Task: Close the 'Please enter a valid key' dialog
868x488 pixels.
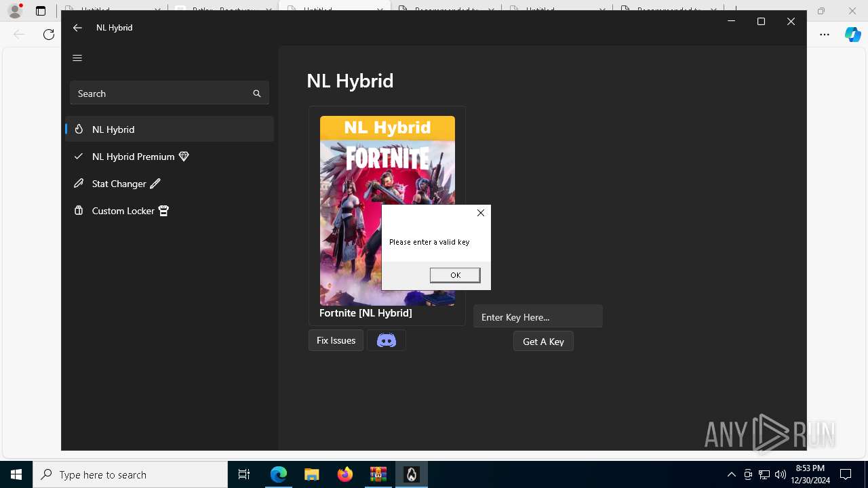Action: [x=481, y=213]
